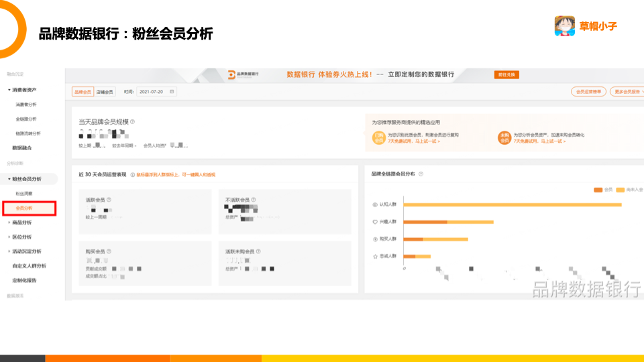Click the 会员运营榜单 button
This screenshot has width=644, height=362.
click(588, 92)
